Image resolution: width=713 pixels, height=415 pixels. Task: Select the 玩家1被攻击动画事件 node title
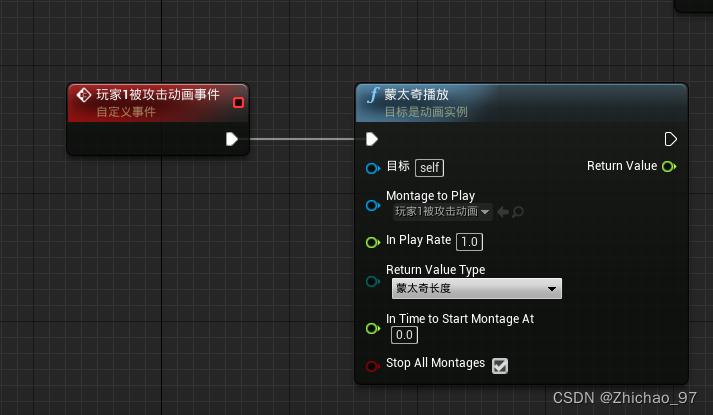coord(158,95)
